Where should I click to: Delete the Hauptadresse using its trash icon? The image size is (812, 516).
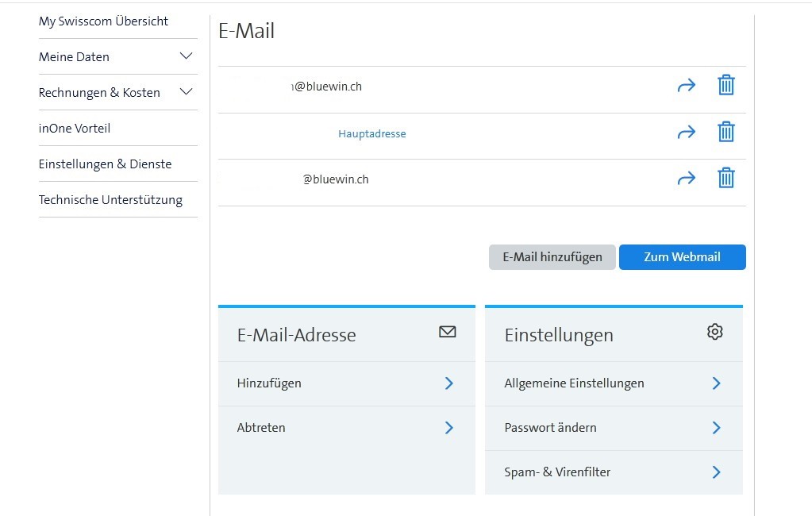click(725, 131)
